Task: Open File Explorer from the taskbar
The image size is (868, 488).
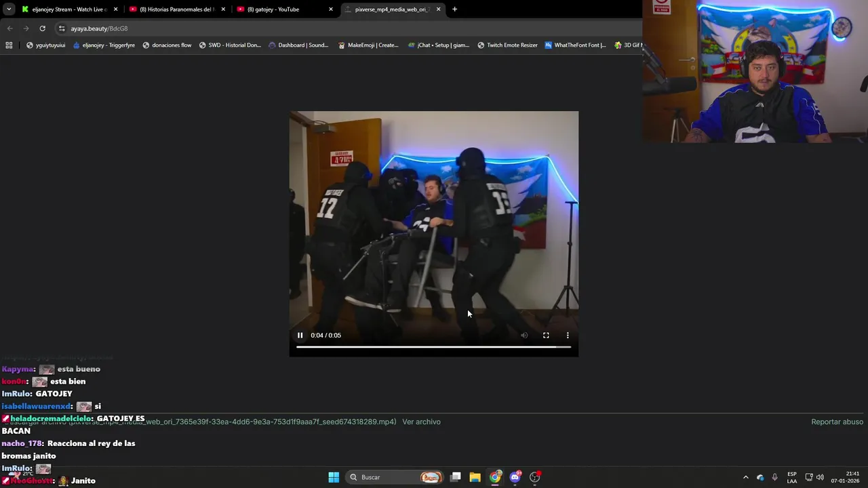Action: tap(475, 477)
